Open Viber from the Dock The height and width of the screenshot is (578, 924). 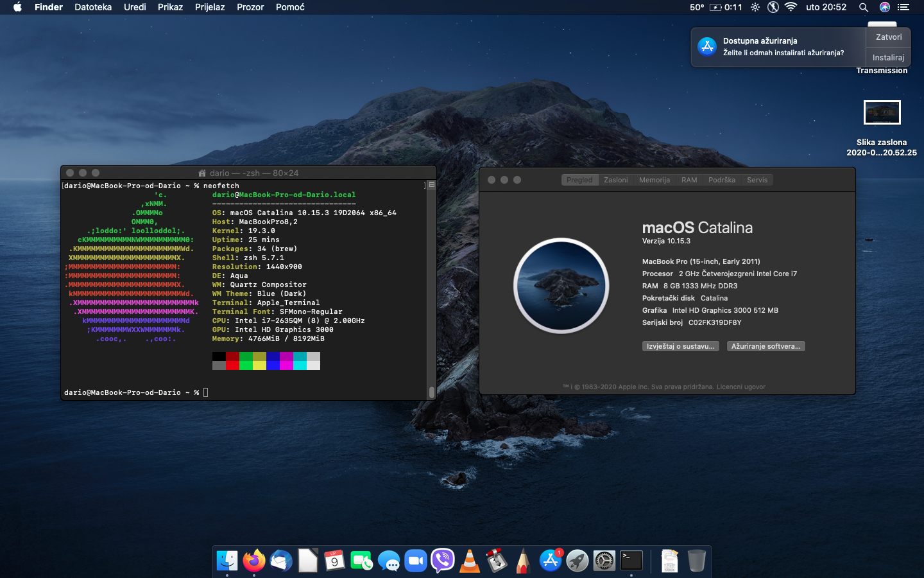pos(443,561)
